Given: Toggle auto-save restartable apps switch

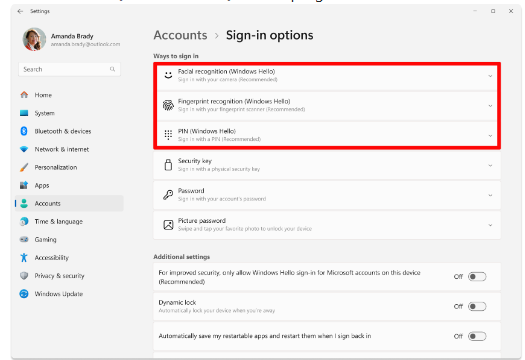Looking at the screenshot, I should (x=477, y=336).
